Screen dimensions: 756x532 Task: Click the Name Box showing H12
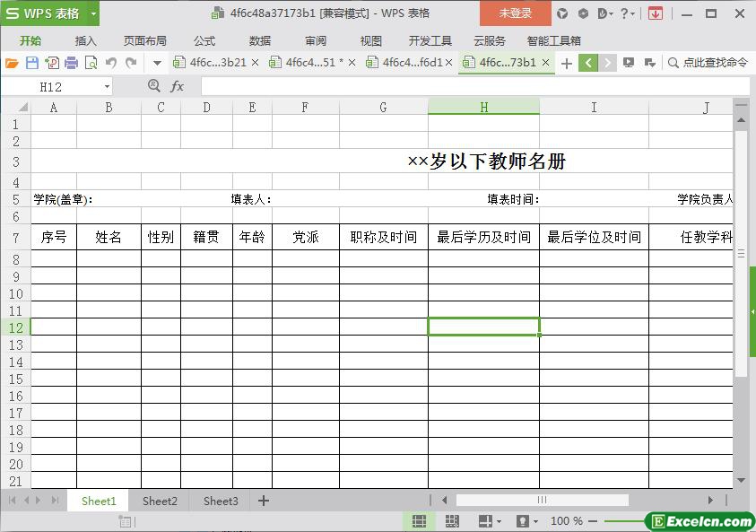coord(51,87)
